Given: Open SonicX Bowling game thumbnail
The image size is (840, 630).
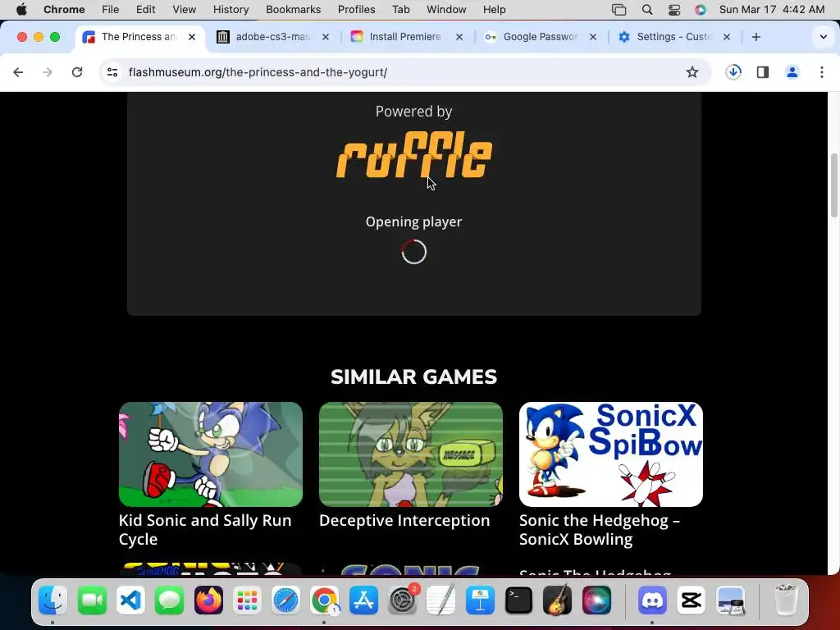Looking at the screenshot, I should 610,454.
